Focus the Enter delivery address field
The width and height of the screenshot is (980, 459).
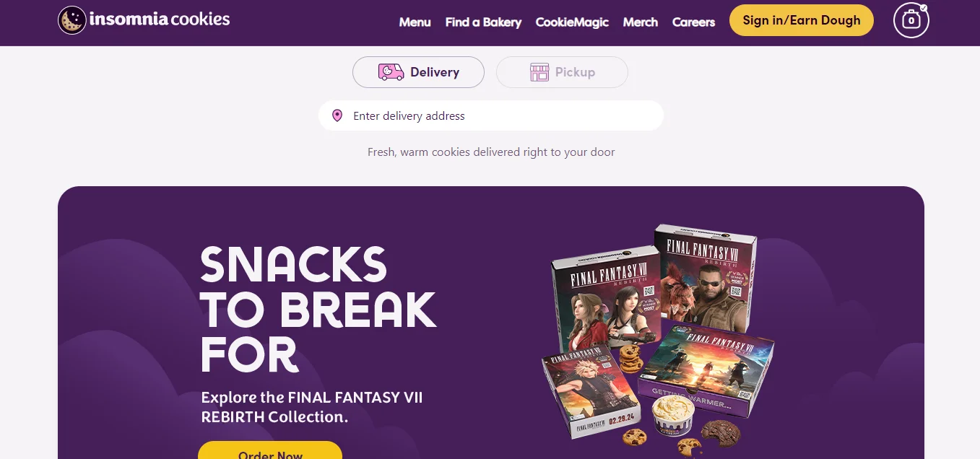(491, 115)
